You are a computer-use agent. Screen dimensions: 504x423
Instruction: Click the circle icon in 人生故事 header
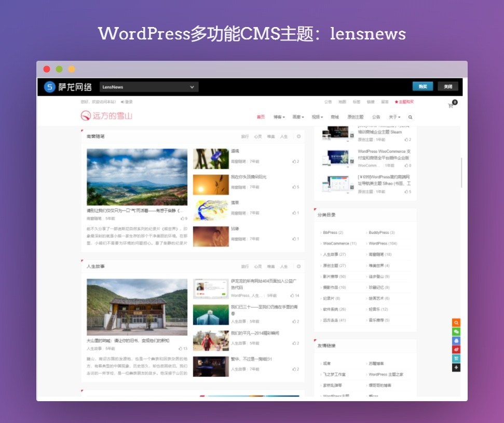pyautogui.click(x=298, y=267)
